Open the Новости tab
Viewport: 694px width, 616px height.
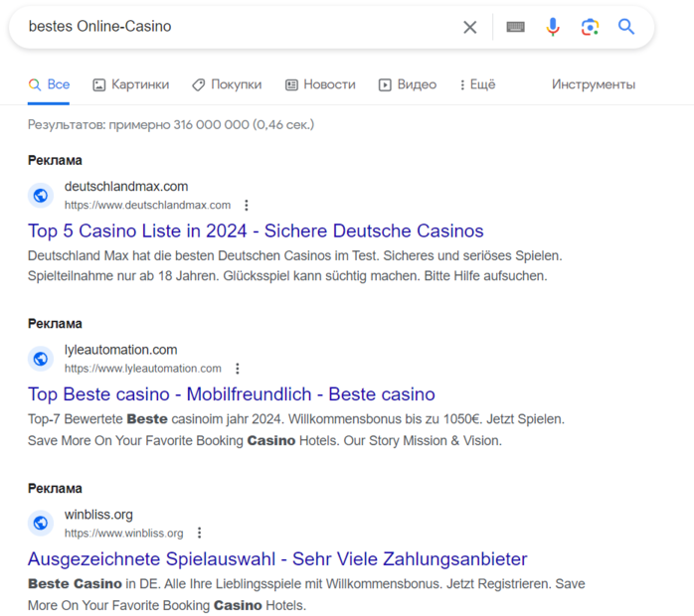320,84
